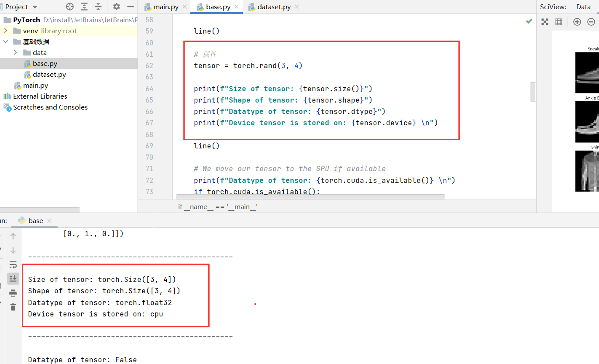Image resolution: width=599 pixels, height=364 pixels.
Task: Toggle soft-wrap in the Run console
Action: click(x=13, y=264)
